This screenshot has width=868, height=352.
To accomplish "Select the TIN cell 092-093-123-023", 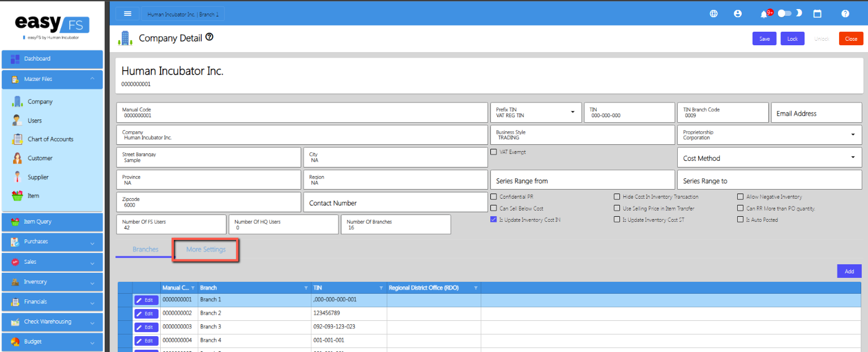I will click(349, 327).
